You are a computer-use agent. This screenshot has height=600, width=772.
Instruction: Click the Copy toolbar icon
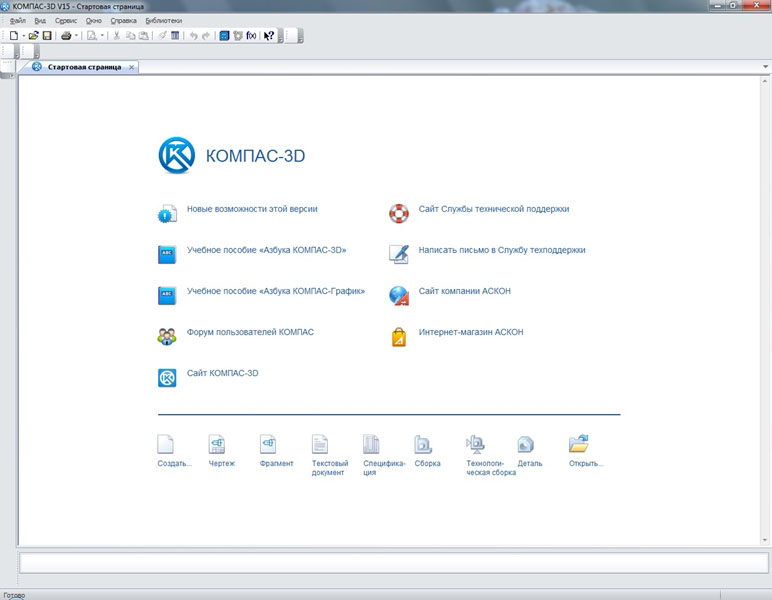[130, 35]
